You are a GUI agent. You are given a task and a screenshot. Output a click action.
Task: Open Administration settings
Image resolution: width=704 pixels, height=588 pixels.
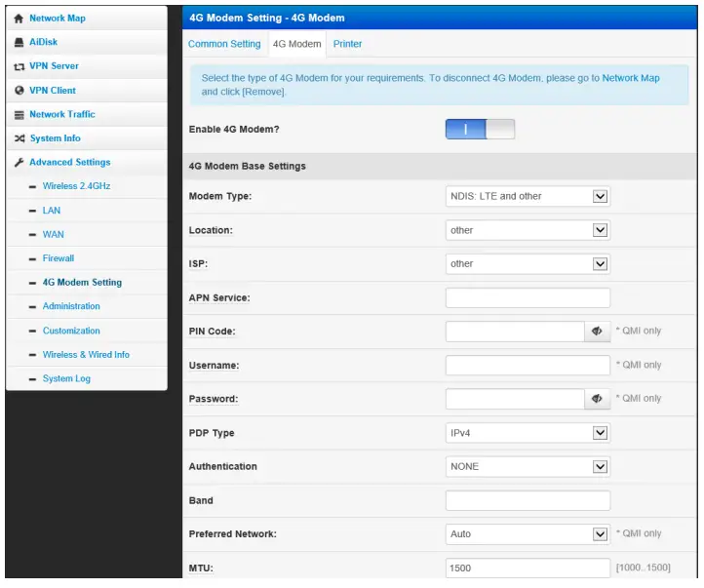(x=71, y=306)
